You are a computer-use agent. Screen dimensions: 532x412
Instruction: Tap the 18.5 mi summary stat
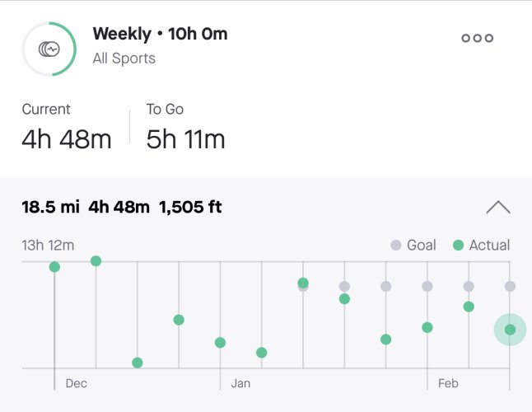[x=50, y=207]
